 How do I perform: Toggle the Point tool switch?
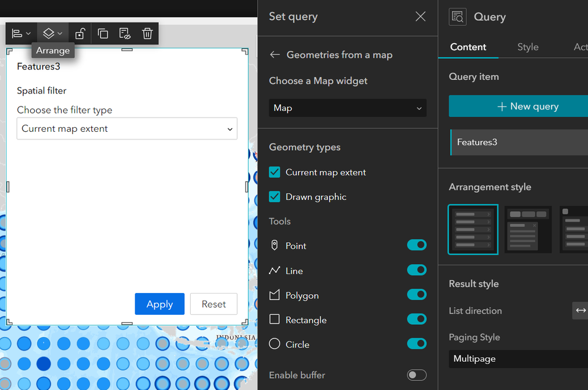[x=417, y=245]
